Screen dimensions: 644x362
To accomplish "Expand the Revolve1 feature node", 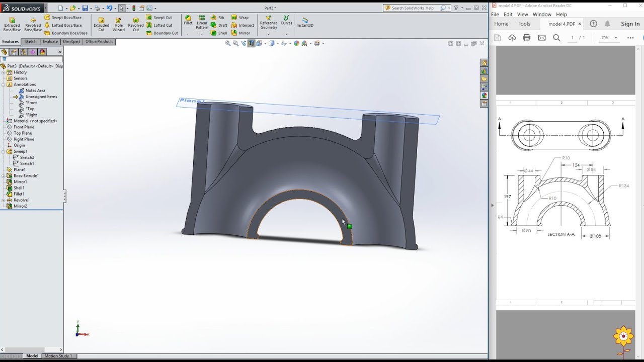I will (3, 200).
